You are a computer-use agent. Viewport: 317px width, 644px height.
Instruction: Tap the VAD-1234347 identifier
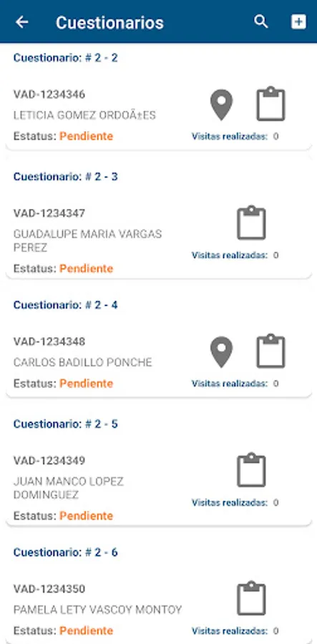pyautogui.click(x=49, y=213)
